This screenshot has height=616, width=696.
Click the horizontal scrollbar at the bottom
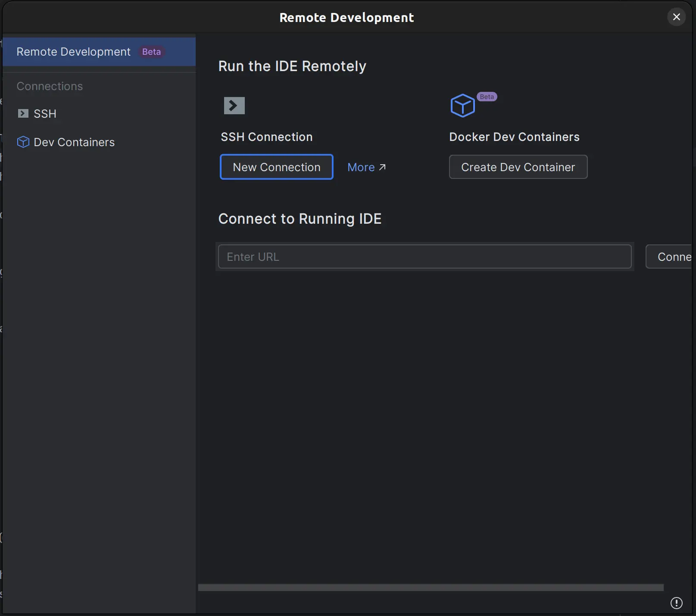tap(430, 588)
